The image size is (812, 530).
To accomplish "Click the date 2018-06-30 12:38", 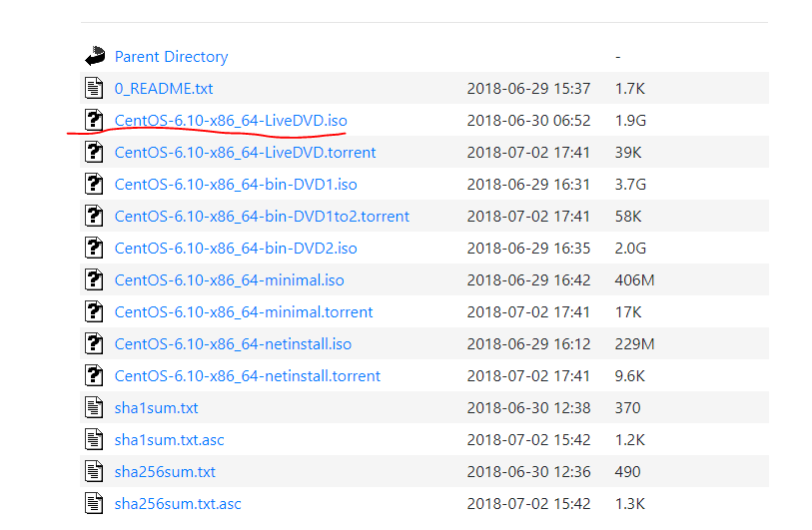I will tap(528, 408).
